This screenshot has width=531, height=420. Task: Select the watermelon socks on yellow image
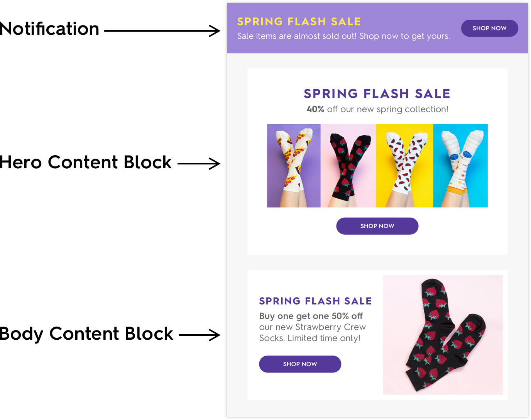coord(404,166)
